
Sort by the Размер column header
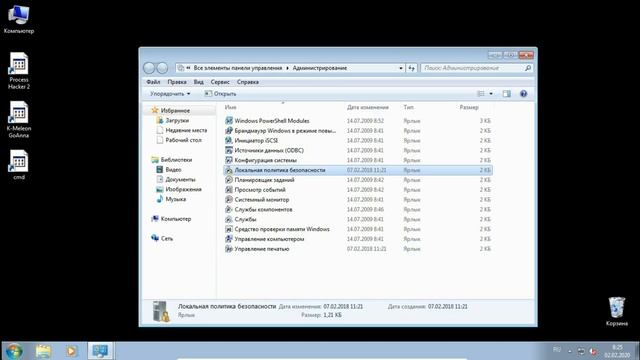(x=469, y=107)
